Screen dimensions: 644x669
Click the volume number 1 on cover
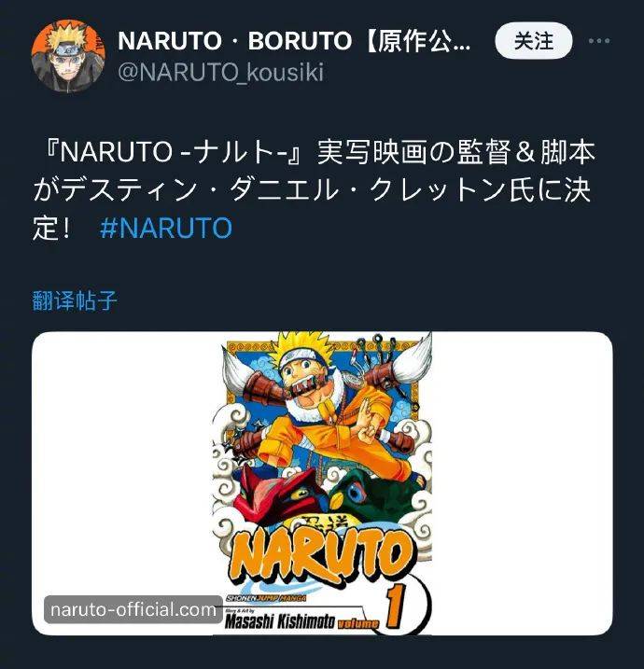click(x=394, y=607)
